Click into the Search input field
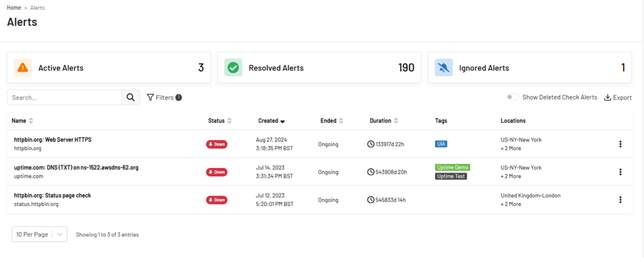 click(64, 97)
